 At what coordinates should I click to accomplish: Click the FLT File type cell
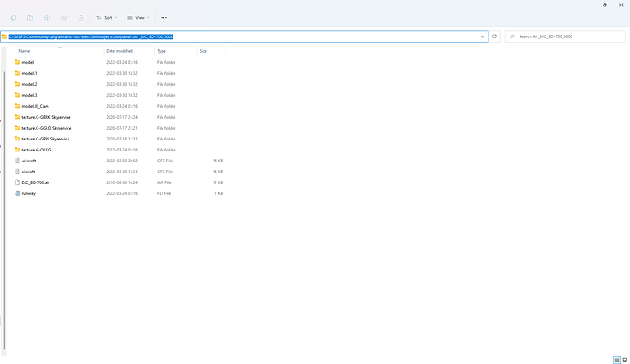click(164, 193)
